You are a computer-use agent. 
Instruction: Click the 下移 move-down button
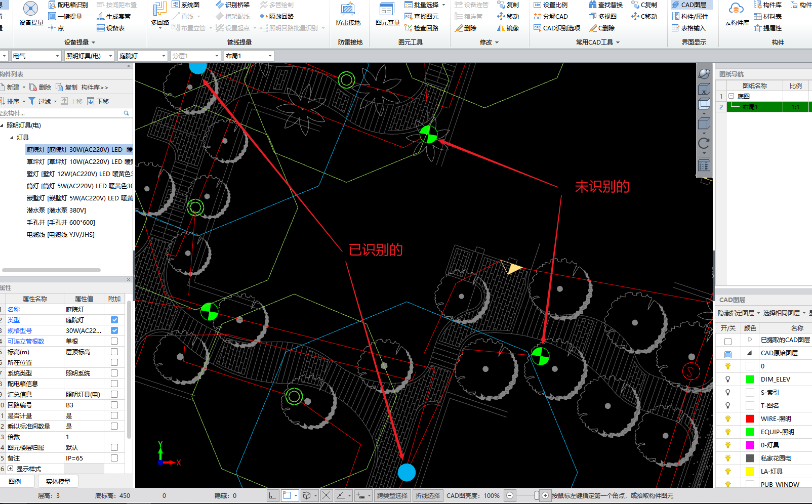(x=98, y=101)
